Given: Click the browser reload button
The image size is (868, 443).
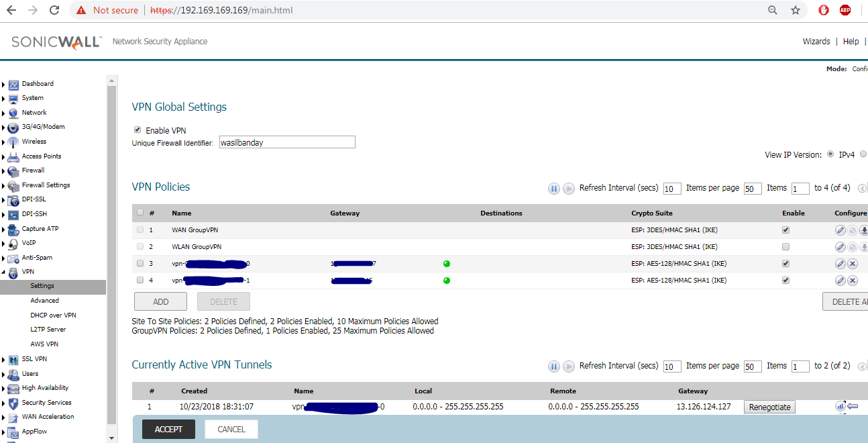Looking at the screenshot, I should (x=54, y=10).
